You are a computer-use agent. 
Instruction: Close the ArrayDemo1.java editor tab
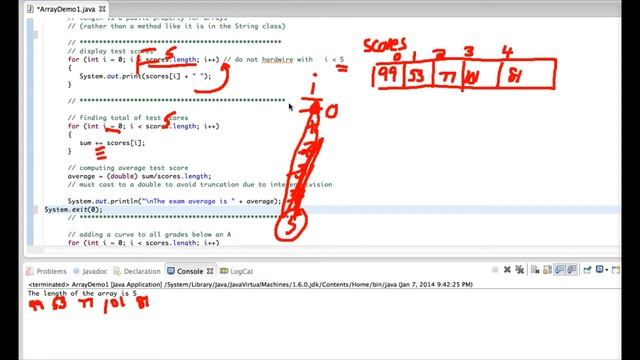tap(102, 9)
